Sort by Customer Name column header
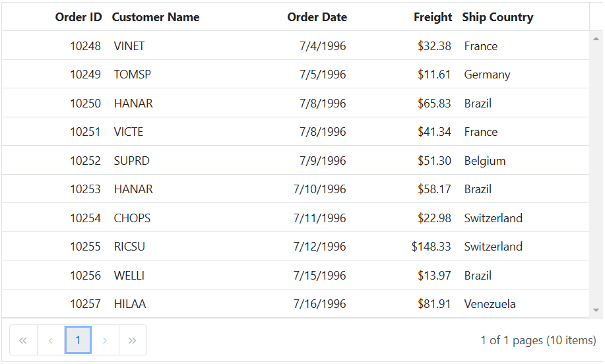Viewport: 605px width, 364px height. point(156,17)
